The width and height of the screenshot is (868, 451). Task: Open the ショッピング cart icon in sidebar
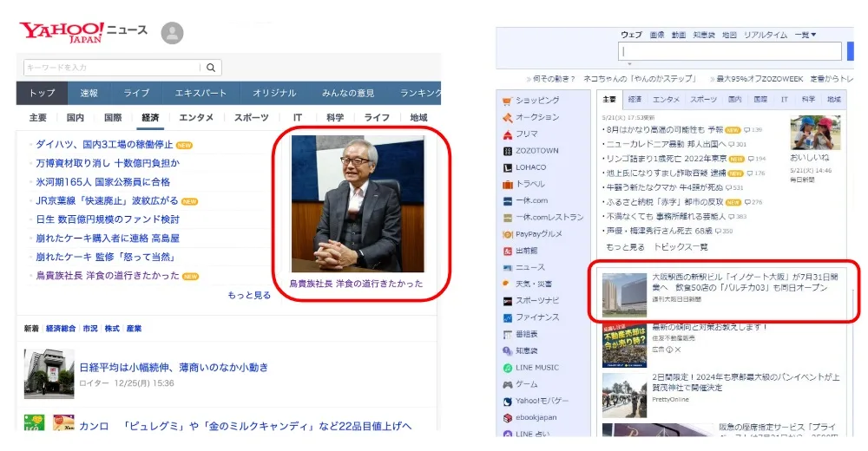[507, 101]
